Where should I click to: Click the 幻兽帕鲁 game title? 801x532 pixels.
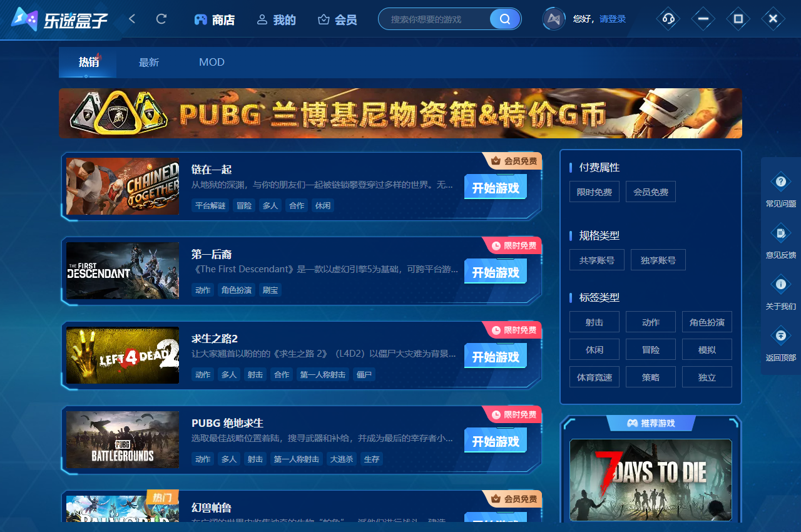pyautogui.click(x=212, y=508)
